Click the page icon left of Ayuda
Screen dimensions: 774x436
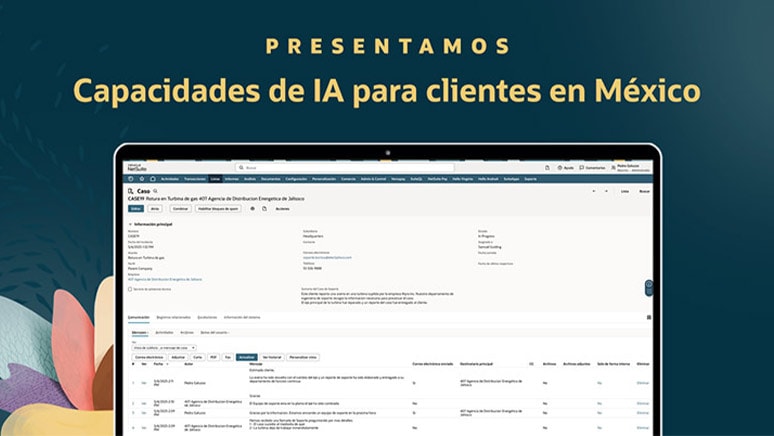coord(547,168)
